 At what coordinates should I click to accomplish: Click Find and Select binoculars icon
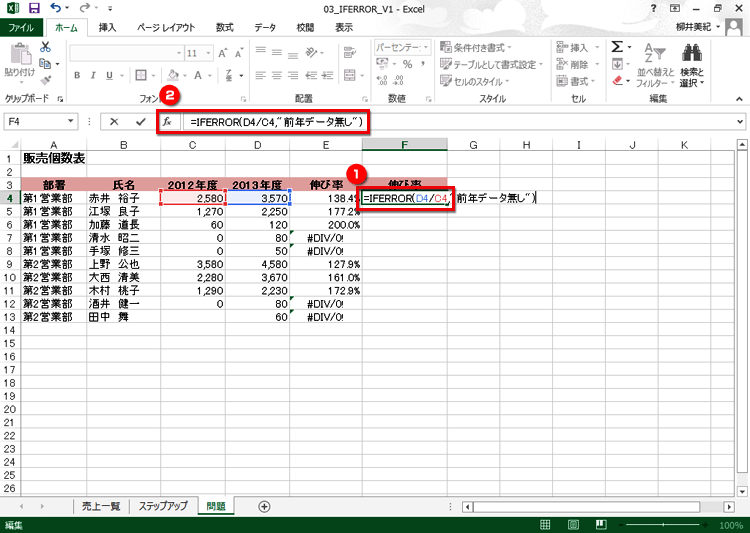click(692, 53)
